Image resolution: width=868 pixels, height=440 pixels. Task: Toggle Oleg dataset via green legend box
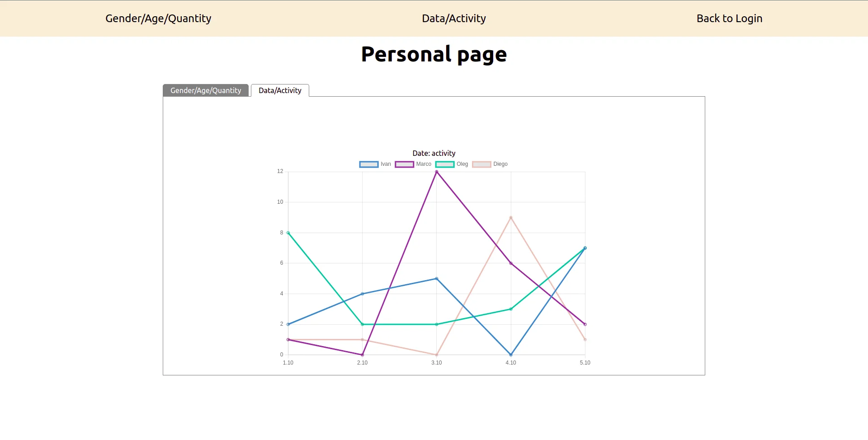[444, 164]
